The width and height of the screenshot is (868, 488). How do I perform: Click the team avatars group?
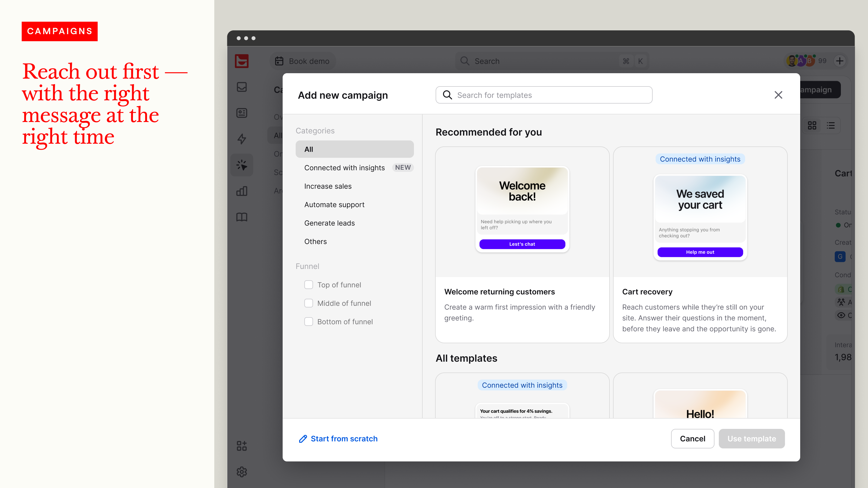click(x=801, y=61)
